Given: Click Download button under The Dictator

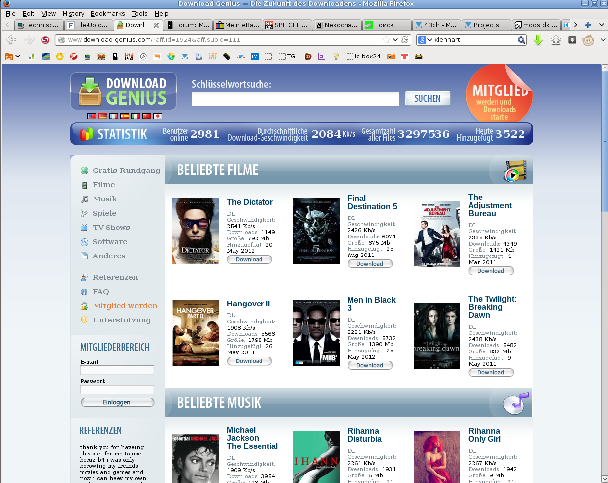Looking at the screenshot, I should pyautogui.click(x=249, y=259).
